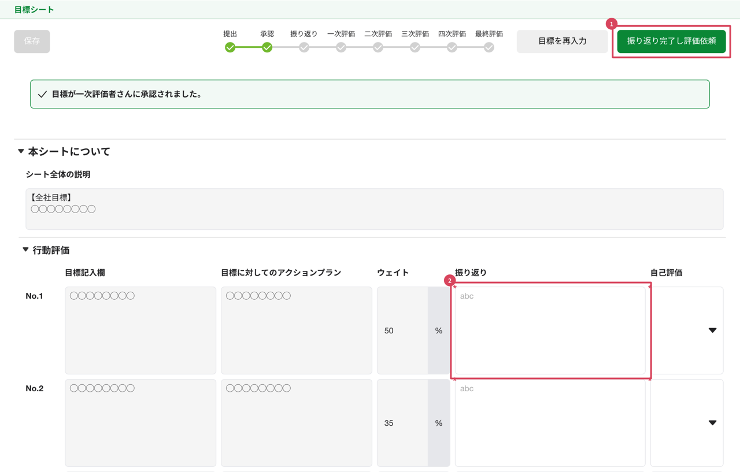Click the No.2 row label
740x472 pixels.
tap(34, 388)
